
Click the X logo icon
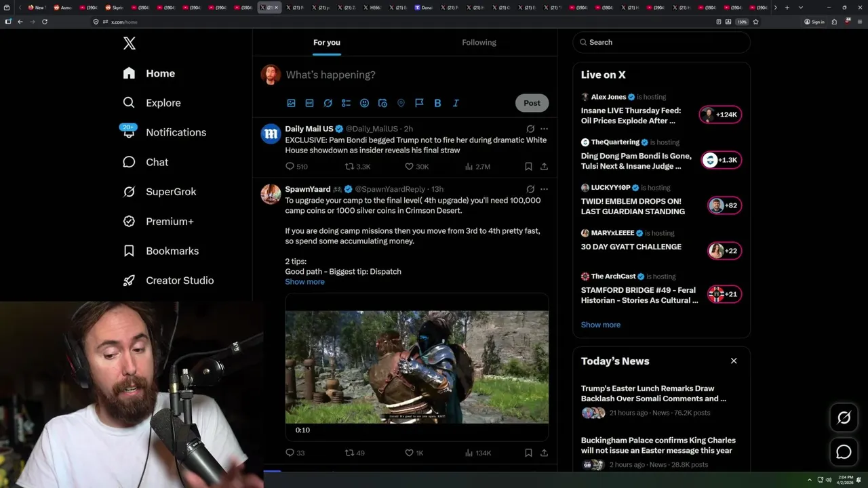pyautogui.click(x=130, y=43)
